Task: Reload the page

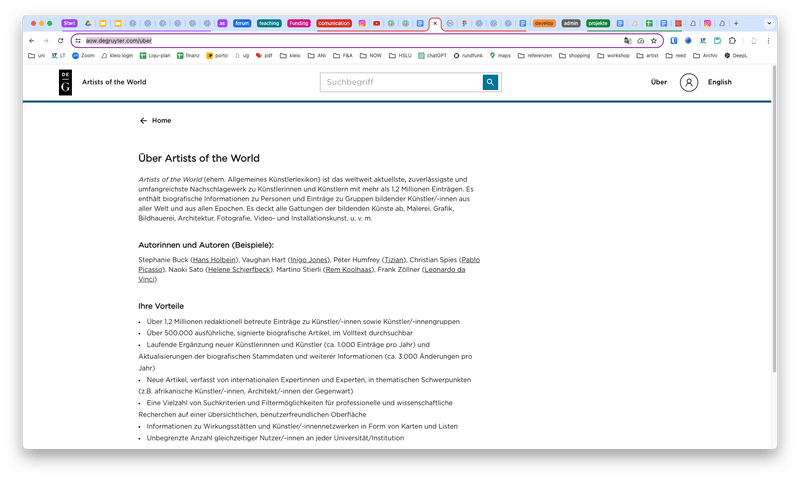Action: pyautogui.click(x=60, y=40)
